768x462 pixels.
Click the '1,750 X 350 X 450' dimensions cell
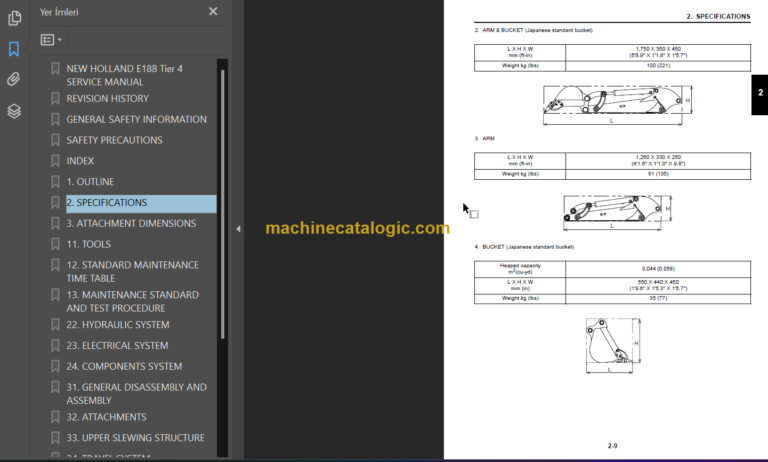[x=658, y=52]
